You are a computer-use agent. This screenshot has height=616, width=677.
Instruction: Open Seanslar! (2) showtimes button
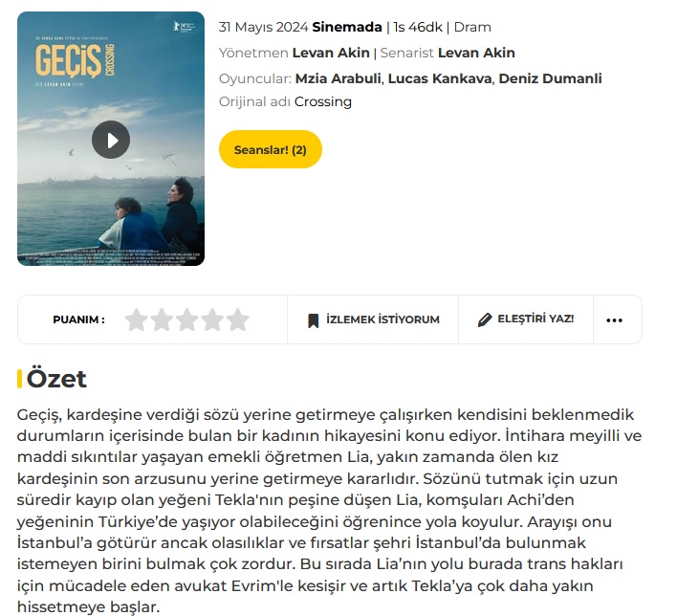271,149
